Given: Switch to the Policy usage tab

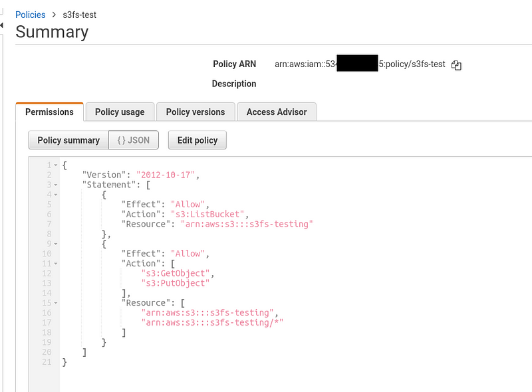Looking at the screenshot, I should coord(120,112).
